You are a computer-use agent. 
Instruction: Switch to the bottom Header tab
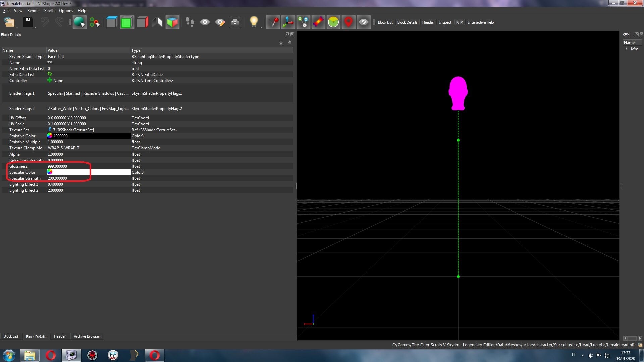60,336
